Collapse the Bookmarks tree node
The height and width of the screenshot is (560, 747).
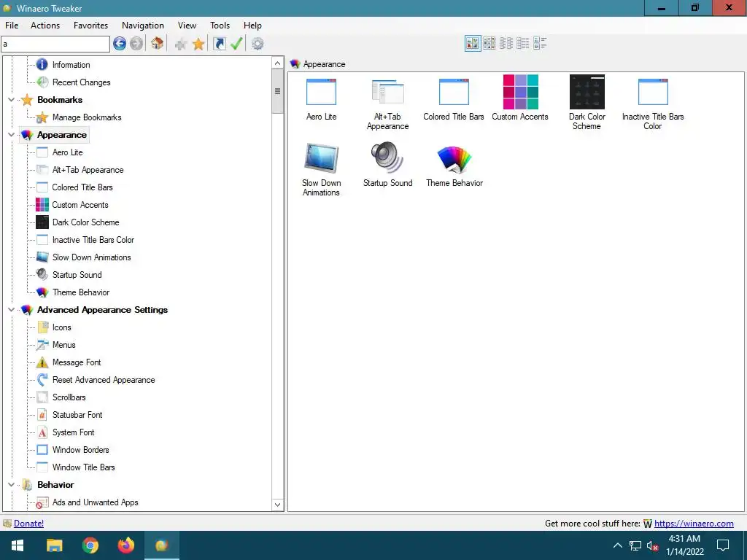12,99
